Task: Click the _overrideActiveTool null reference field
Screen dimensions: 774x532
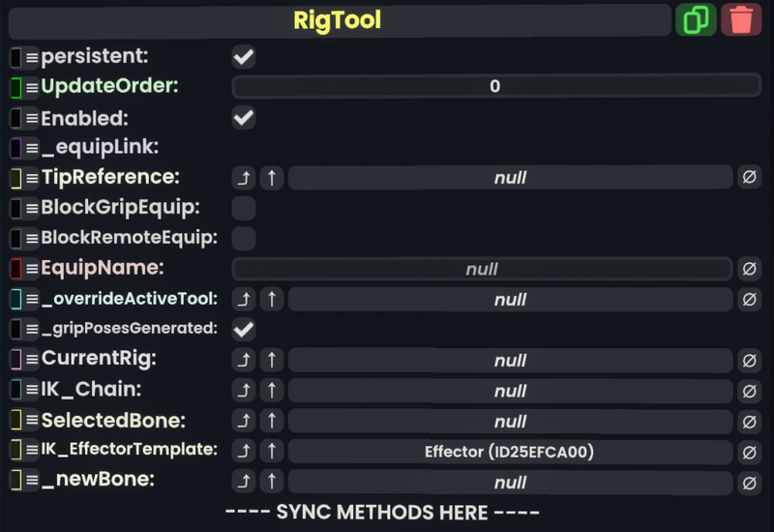Action: tap(511, 300)
